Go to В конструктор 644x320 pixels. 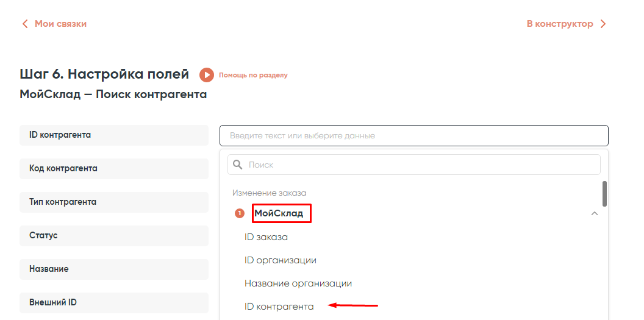tap(560, 24)
